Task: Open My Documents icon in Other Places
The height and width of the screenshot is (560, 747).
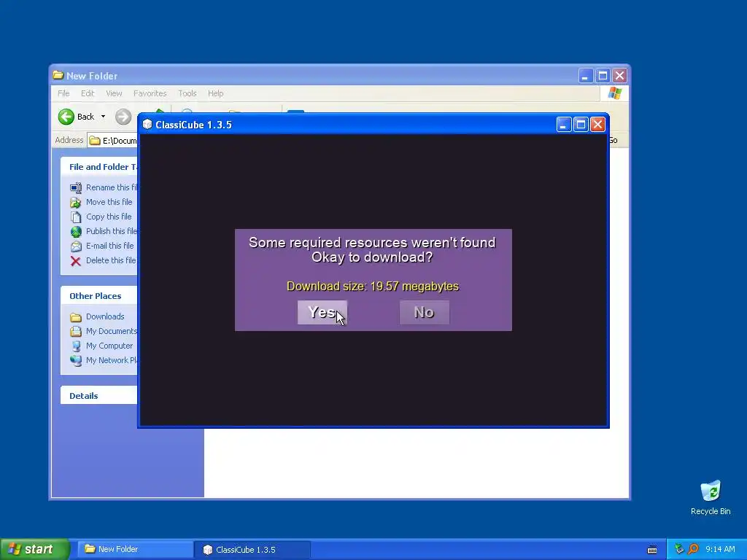Action: (76, 332)
